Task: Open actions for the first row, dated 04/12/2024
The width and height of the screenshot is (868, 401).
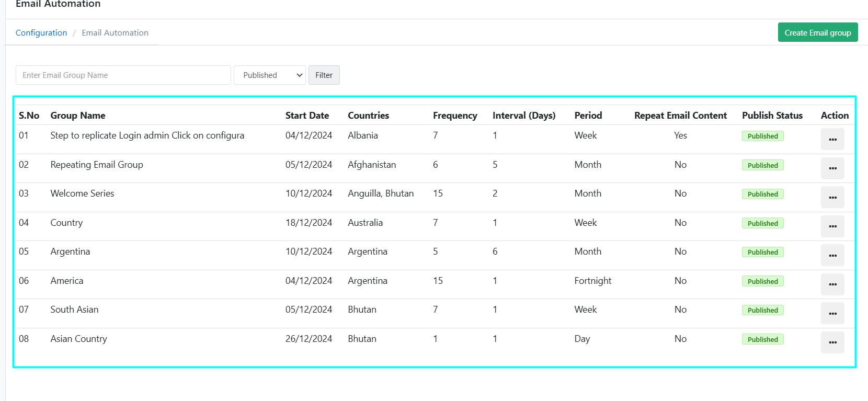Action: coord(832,139)
